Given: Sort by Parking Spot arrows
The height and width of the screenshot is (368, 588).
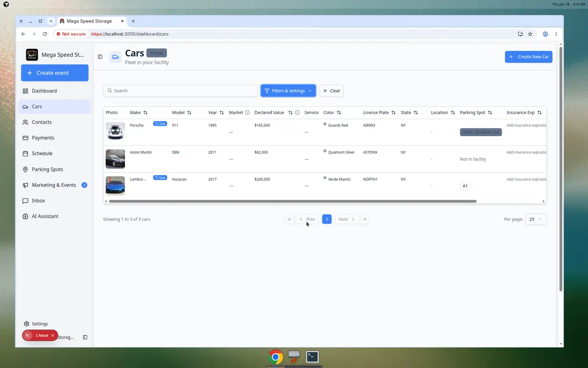Looking at the screenshot, I should 490,113.
